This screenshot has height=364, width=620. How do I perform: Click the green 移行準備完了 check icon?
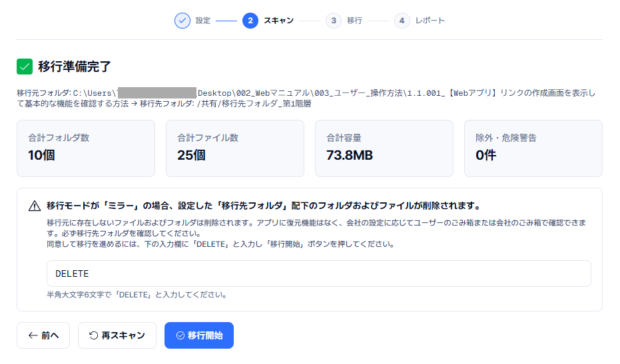click(x=25, y=67)
